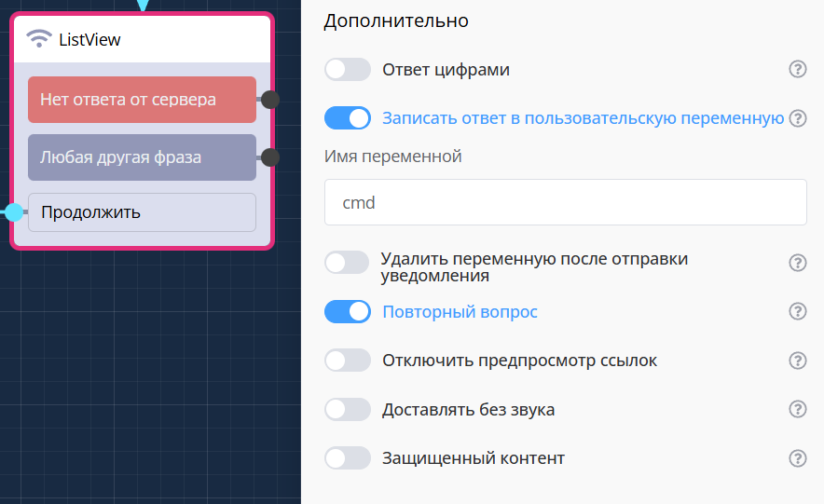The height and width of the screenshot is (504, 824).
Task: Click help icon next to Повторный вопрос
Action: click(x=797, y=311)
